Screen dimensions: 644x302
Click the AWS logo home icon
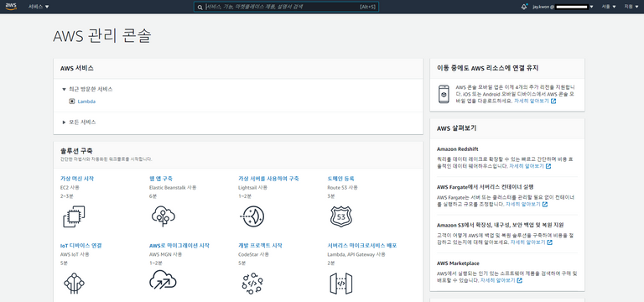pos(11,7)
